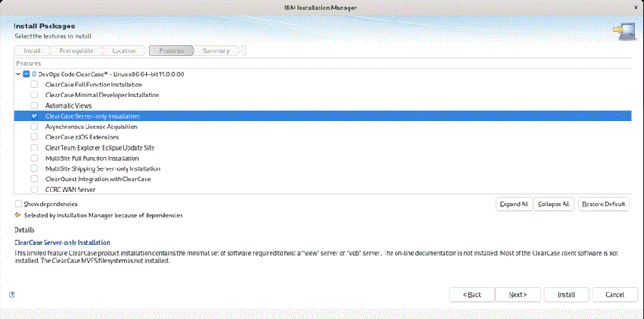The image size is (644, 319).
Task: Click the package icon beside DevOps Code ClearCase
Action: (x=33, y=74)
